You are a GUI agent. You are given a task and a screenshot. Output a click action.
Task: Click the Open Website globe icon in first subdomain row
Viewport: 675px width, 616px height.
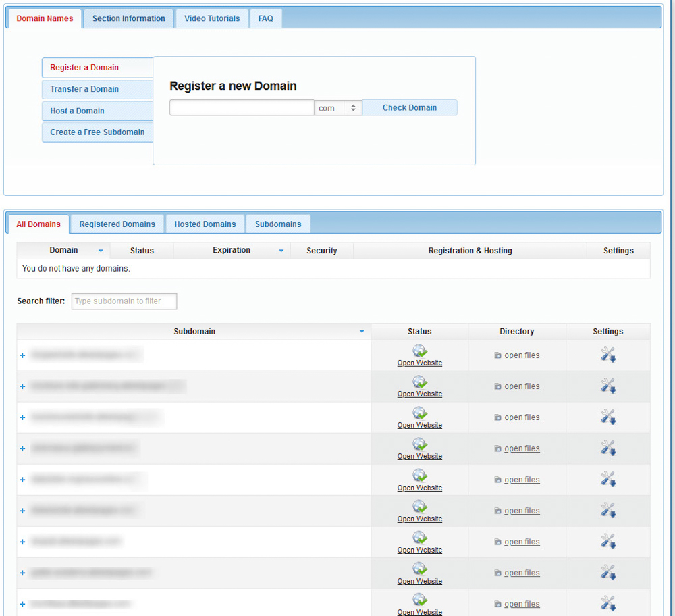[419, 350]
